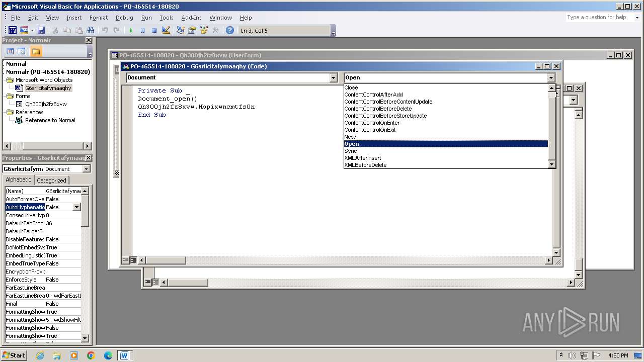The width and height of the screenshot is (644, 362).
Task: Click the Paste toolbar icon
Action: (78, 30)
